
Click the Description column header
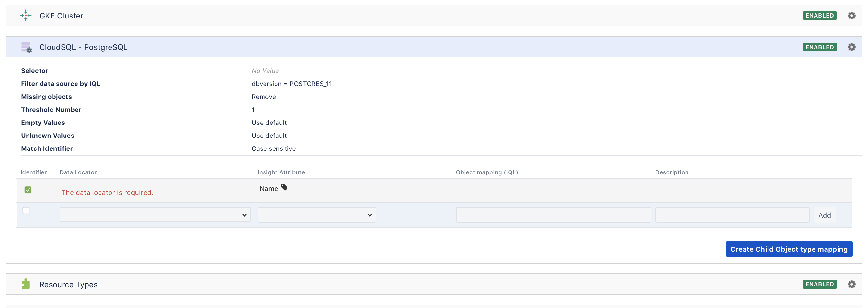pyautogui.click(x=672, y=172)
